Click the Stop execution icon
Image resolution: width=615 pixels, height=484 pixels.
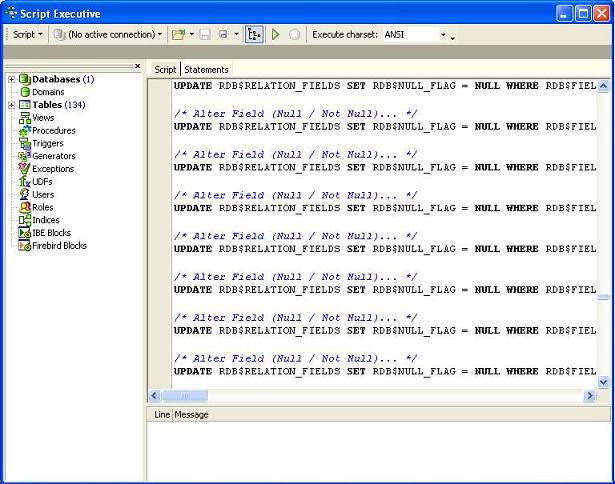click(x=294, y=34)
